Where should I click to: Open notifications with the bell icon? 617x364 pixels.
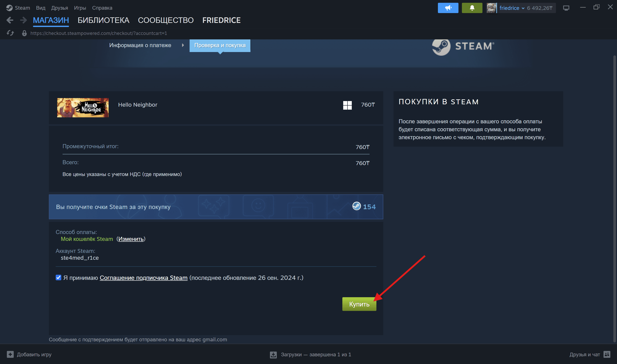[x=472, y=8]
